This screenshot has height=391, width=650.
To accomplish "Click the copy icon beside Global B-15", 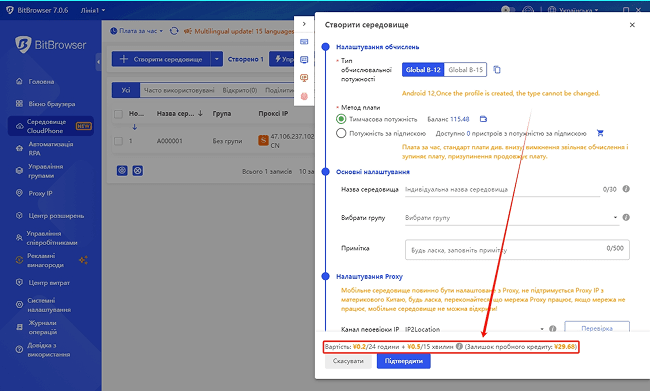I will (x=497, y=70).
